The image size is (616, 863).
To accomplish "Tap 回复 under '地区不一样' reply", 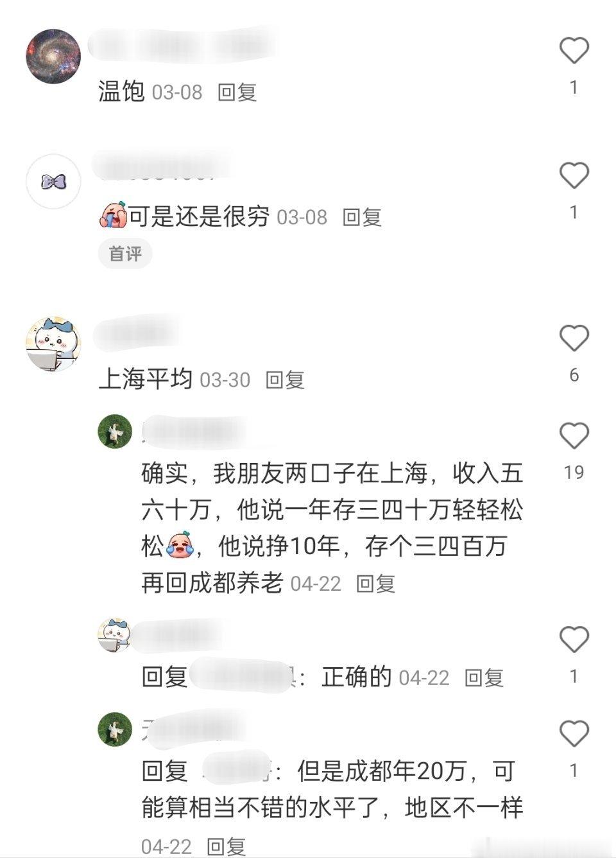I will coord(227,847).
